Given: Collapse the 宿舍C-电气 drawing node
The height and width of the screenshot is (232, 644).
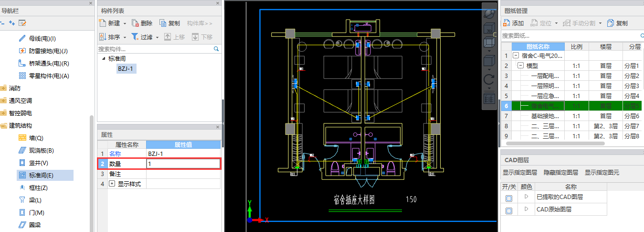Looking at the screenshot, I should coord(516,55).
